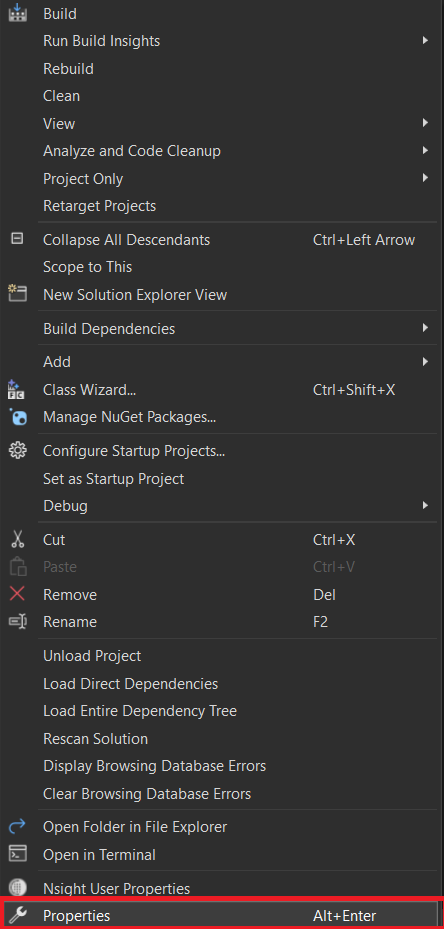Click the Rename icon
444x929 pixels.
(18, 622)
